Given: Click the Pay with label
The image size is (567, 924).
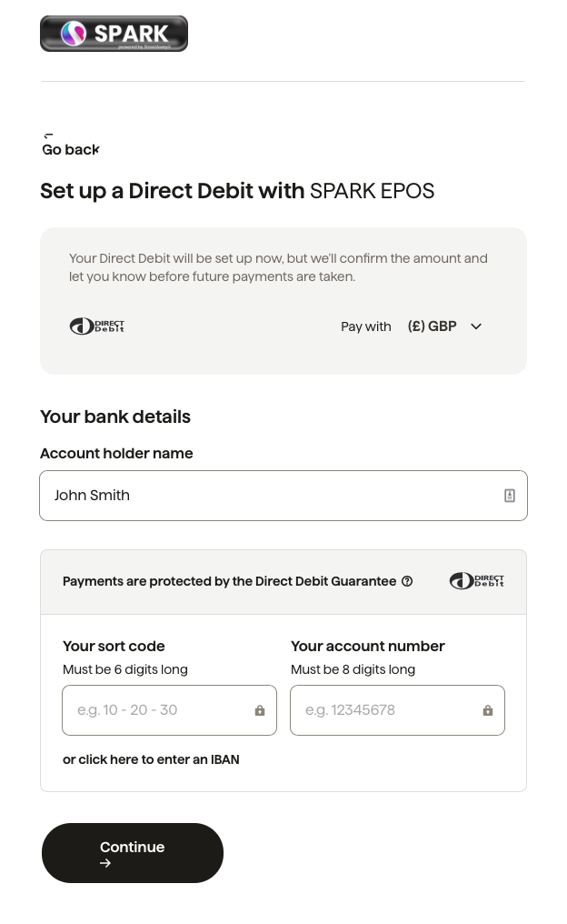Looking at the screenshot, I should click(x=366, y=326).
